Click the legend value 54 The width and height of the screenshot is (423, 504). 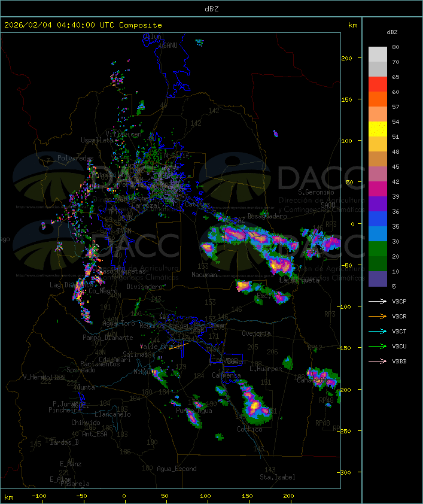395,122
